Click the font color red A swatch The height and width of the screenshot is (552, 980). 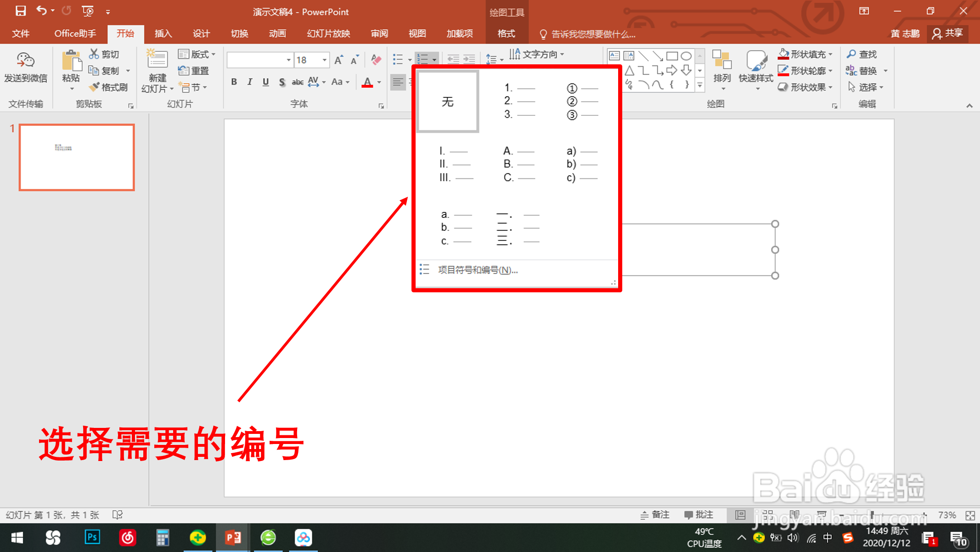pyautogui.click(x=367, y=82)
